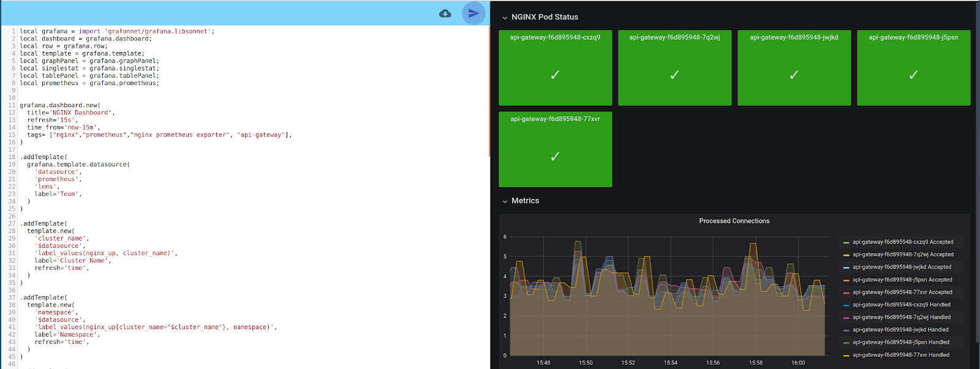Click the tags line in code editor

(159, 135)
